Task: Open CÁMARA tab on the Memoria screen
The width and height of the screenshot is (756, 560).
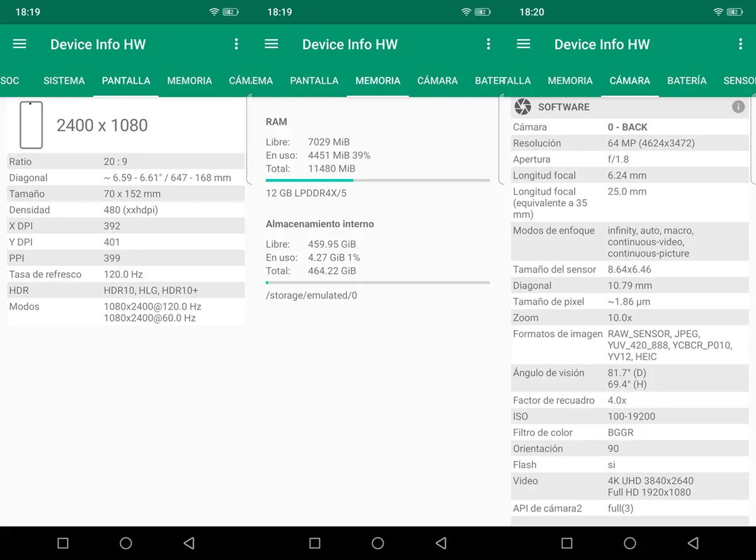Action: click(437, 81)
